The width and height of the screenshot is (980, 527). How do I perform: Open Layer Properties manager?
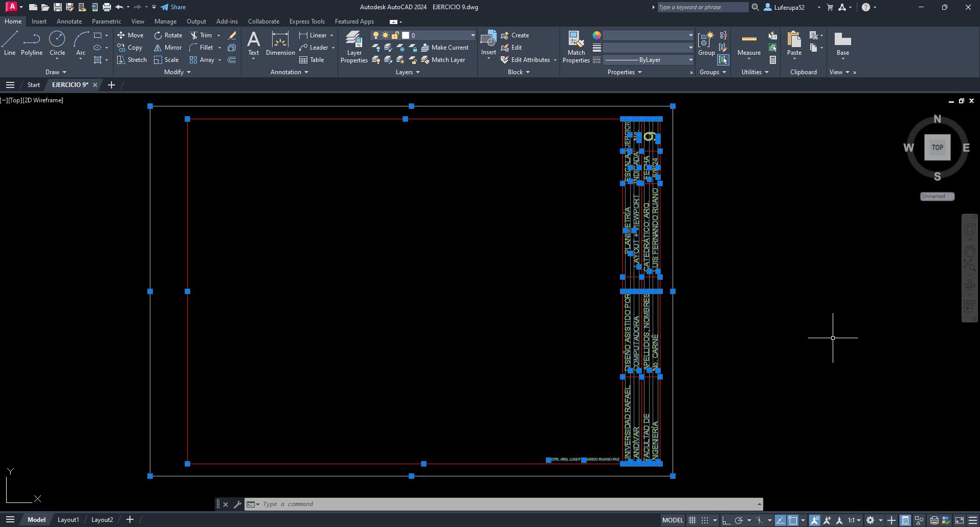click(x=354, y=47)
